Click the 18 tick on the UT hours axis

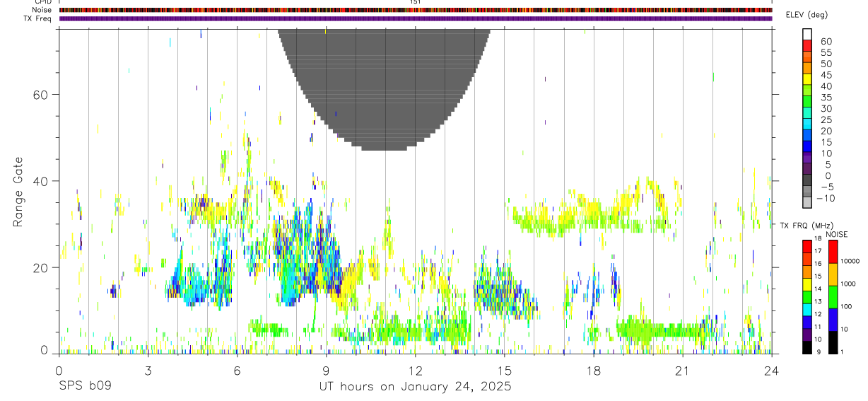[594, 370]
